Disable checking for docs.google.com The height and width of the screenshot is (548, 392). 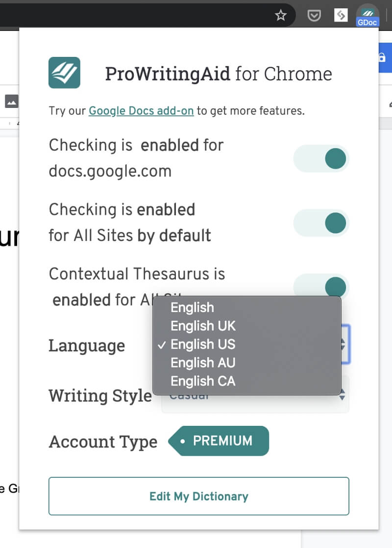(x=321, y=158)
